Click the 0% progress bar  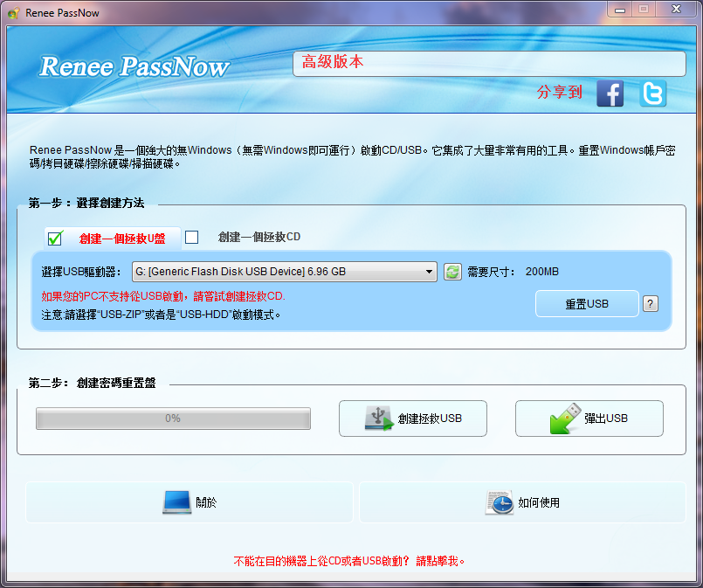(x=173, y=419)
